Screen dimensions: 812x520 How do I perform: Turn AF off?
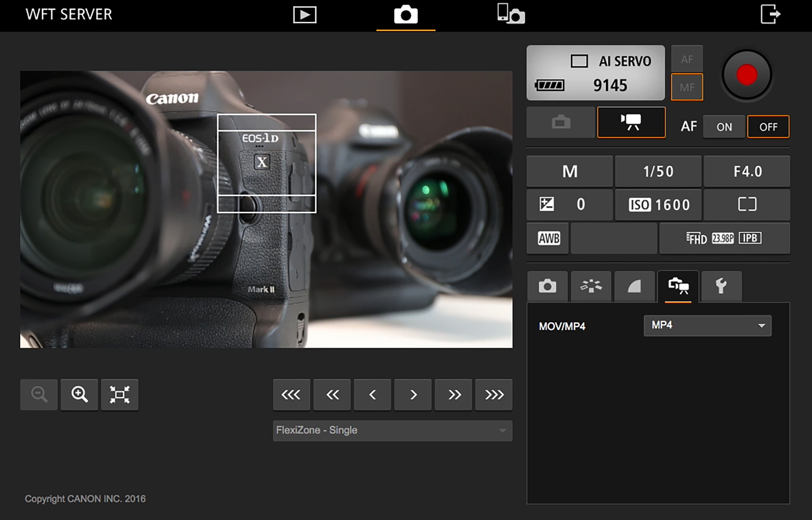coord(768,127)
